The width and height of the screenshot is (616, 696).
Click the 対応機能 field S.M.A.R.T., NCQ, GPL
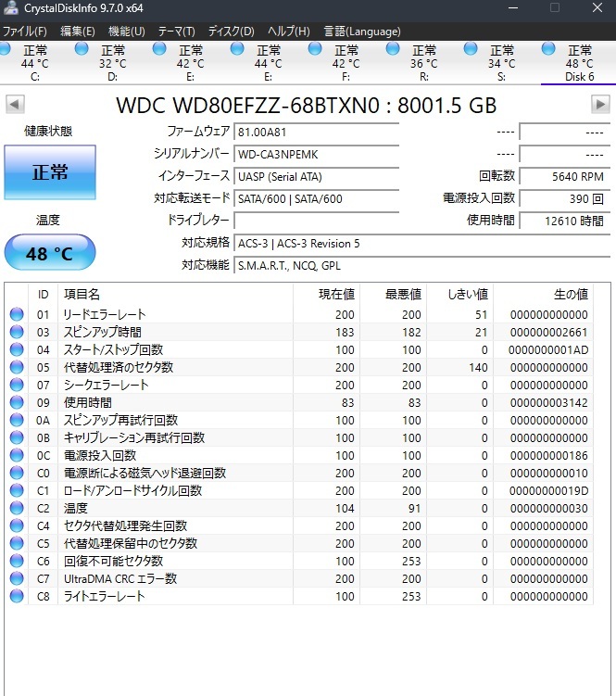tap(422, 265)
